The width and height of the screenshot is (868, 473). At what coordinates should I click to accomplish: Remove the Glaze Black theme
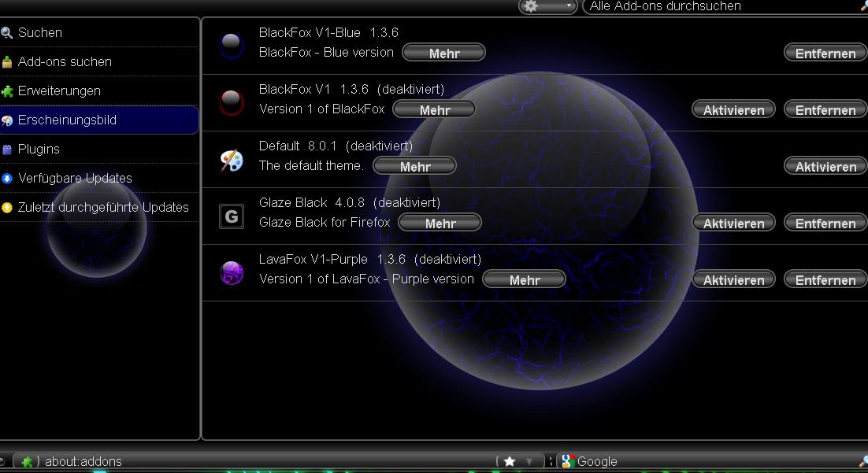click(x=825, y=223)
